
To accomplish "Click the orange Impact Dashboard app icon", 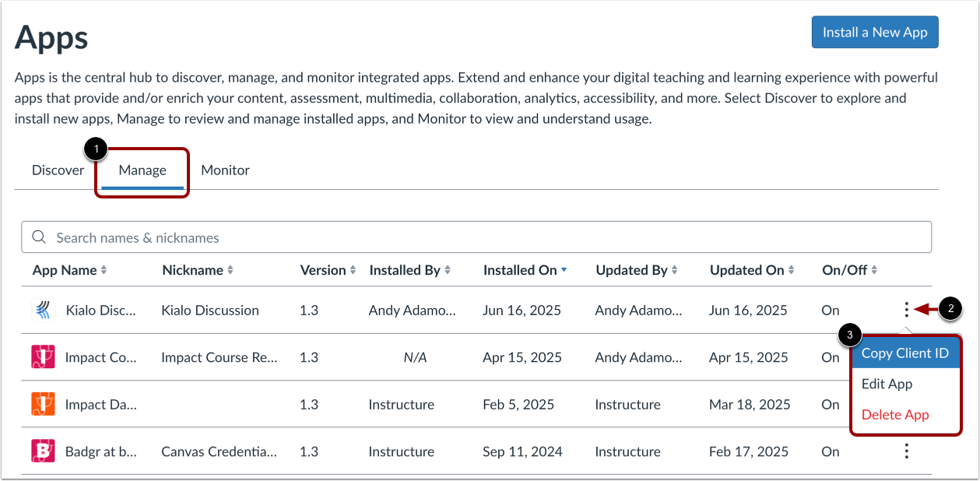I will (42, 405).
